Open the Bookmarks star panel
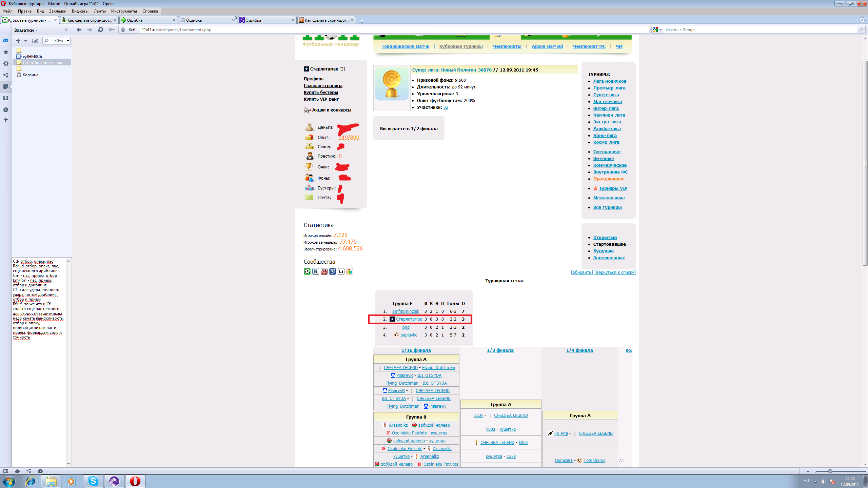 6,52
